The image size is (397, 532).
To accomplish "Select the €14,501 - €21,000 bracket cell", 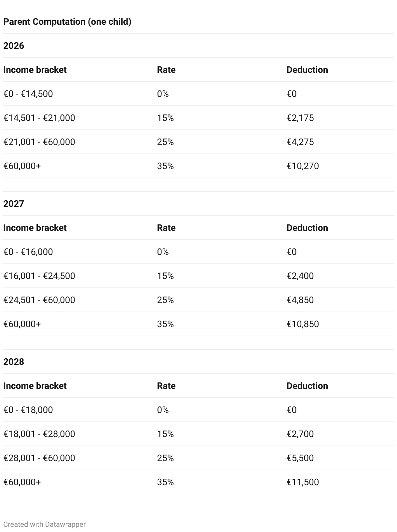I will click(x=39, y=118).
